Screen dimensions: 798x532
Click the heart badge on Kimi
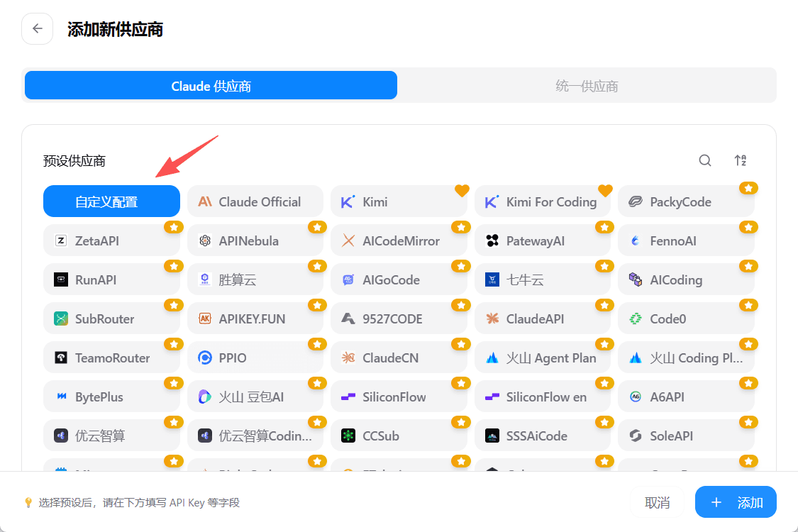(462, 190)
